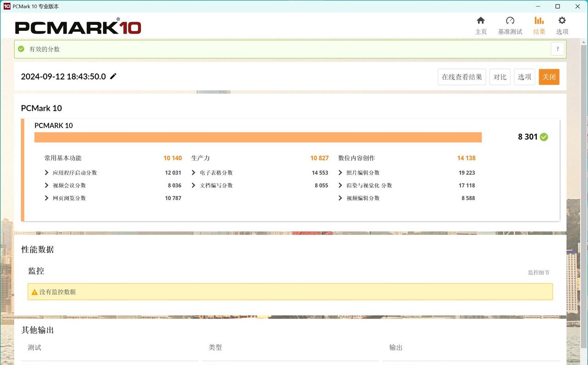Click the PCMARK 10 logo
Viewport: 588px width, 365px height.
(x=78, y=27)
